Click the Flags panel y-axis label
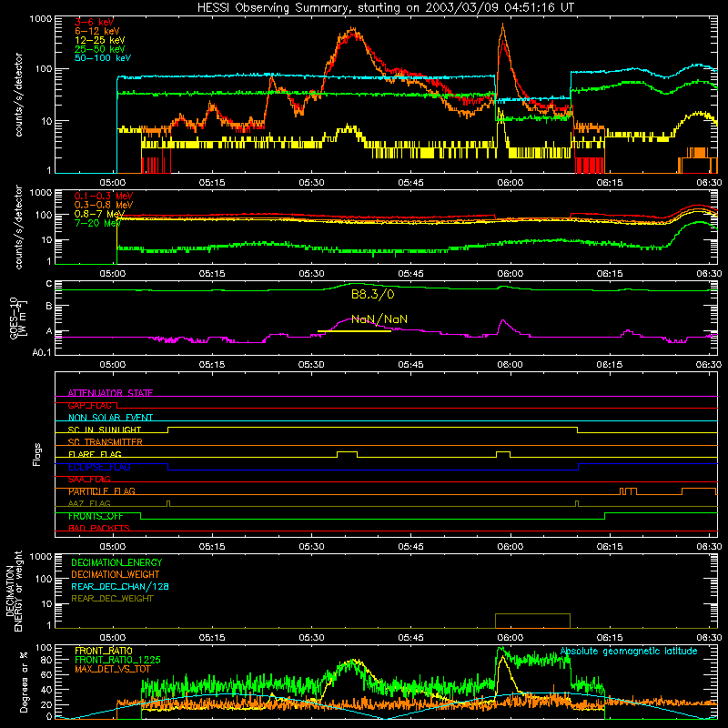 point(37,454)
